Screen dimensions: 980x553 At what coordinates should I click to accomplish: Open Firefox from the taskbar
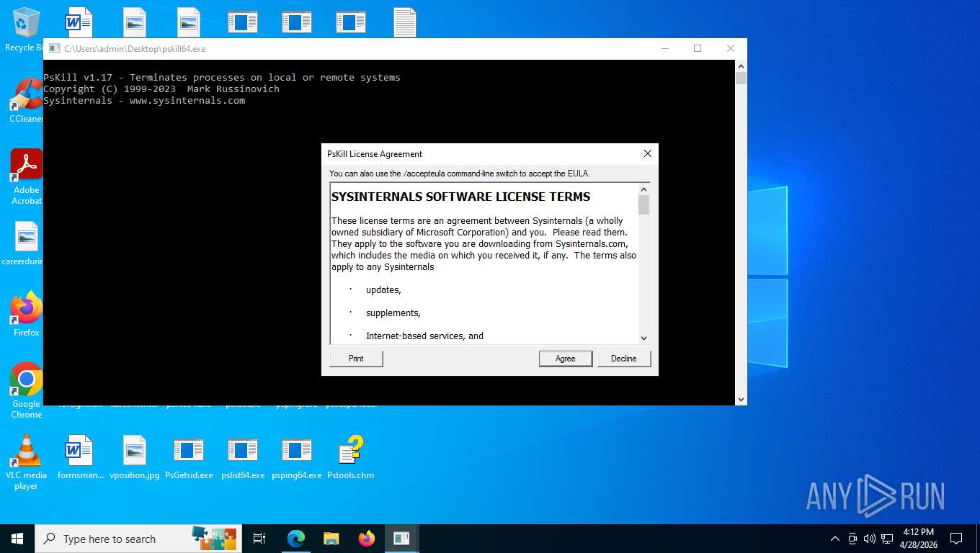point(366,539)
